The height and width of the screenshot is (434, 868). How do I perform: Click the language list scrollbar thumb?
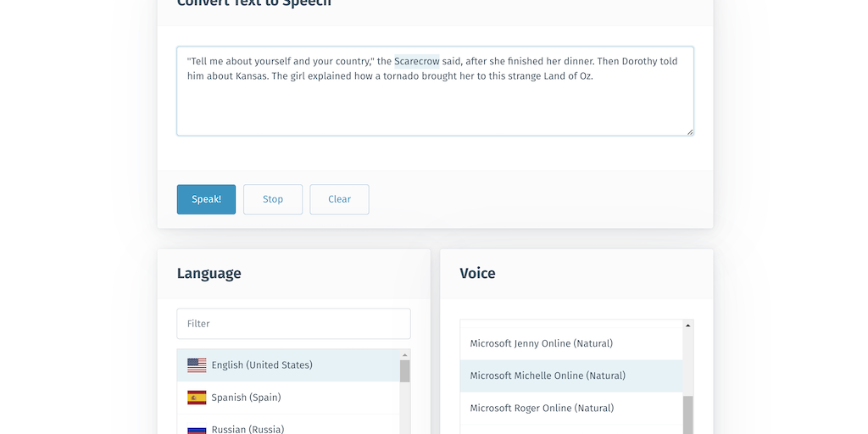point(405,371)
